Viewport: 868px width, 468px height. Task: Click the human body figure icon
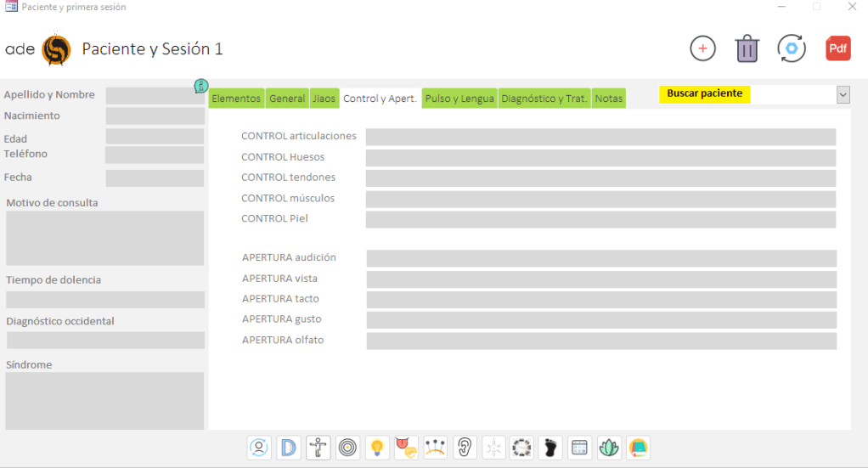318,448
